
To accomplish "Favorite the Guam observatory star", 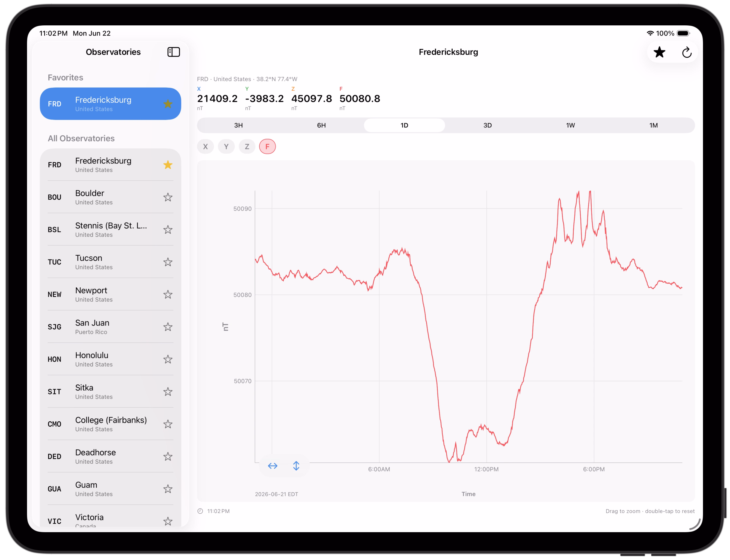I will click(168, 489).
